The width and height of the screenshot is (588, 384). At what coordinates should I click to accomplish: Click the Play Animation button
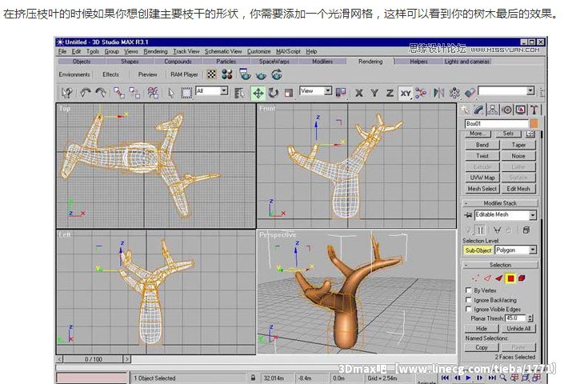click(x=468, y=378)
